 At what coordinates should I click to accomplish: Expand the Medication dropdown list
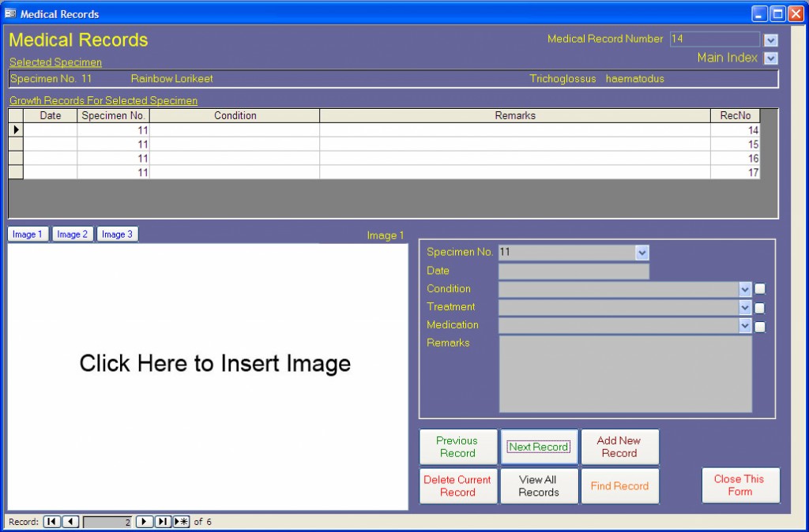(745, 326)
